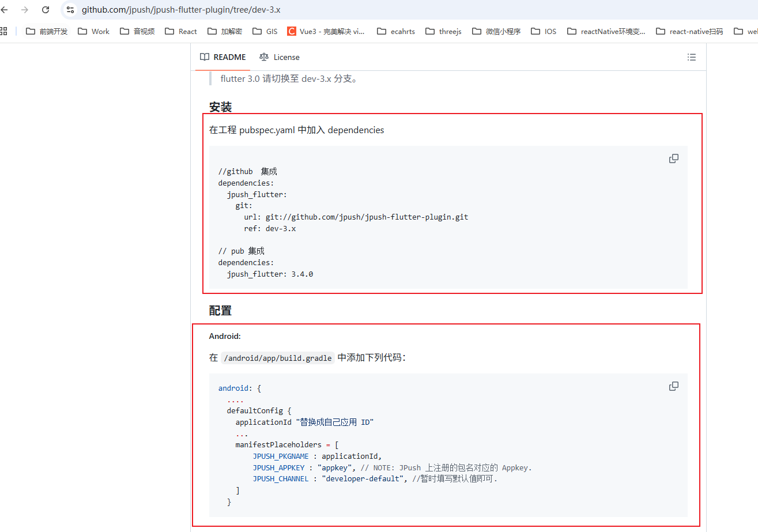The image size is (758, 532).
Task: Click the JPUSH_CHANNEL code line
Action: [x=375, y=479]
